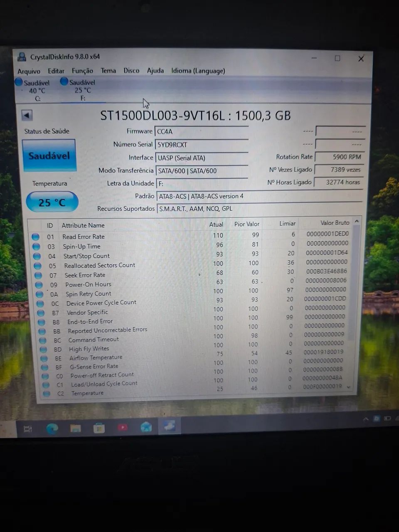Image resolution: width=399 pixels, height=532 pixels.
Task: Click the 32774 horas field
Action: 338,182
